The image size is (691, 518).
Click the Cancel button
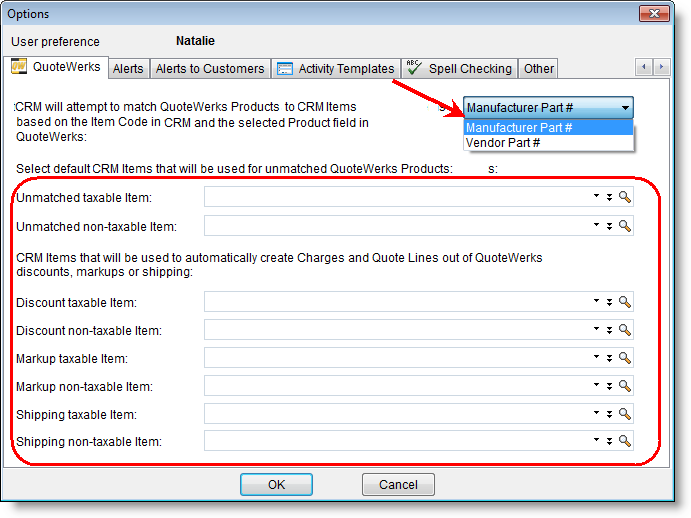(398, 485)
